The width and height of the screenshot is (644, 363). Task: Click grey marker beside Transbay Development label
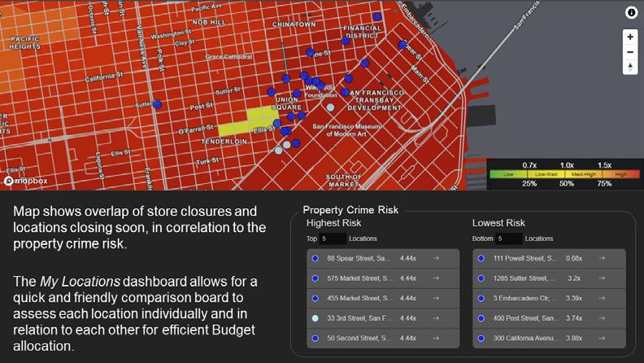click(x=330, y=107)
